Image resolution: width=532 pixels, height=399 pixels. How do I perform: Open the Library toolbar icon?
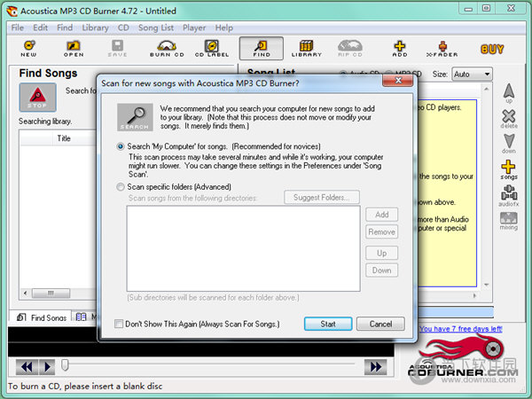307,49
